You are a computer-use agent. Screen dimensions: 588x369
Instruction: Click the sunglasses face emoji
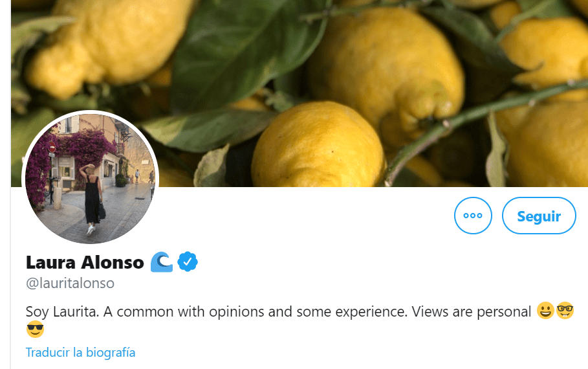[x=35, y=330]
